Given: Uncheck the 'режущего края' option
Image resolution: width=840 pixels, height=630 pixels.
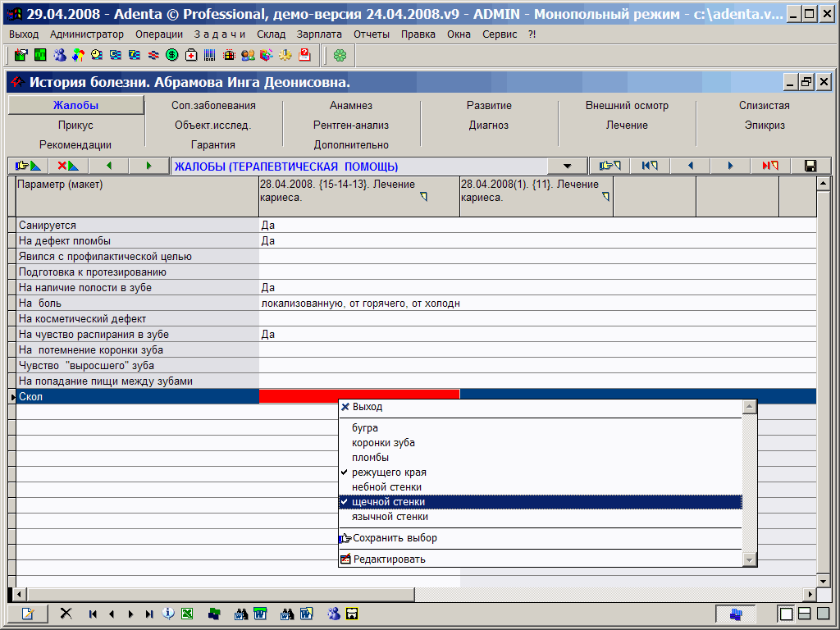Looking at the screenshot, I should click(x=389, y=472).
